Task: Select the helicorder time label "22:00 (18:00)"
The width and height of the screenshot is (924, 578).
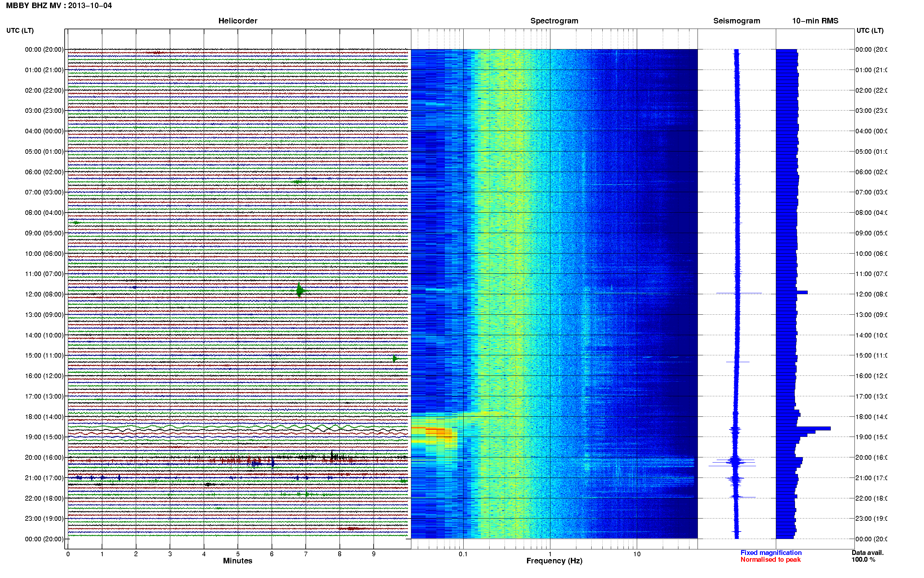Action: click(44, 498)
